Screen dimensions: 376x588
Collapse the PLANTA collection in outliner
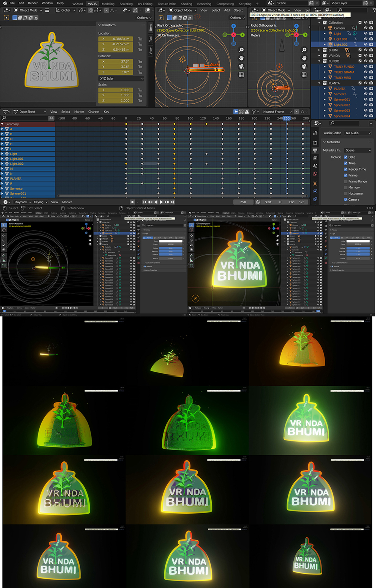pos(319,83)
